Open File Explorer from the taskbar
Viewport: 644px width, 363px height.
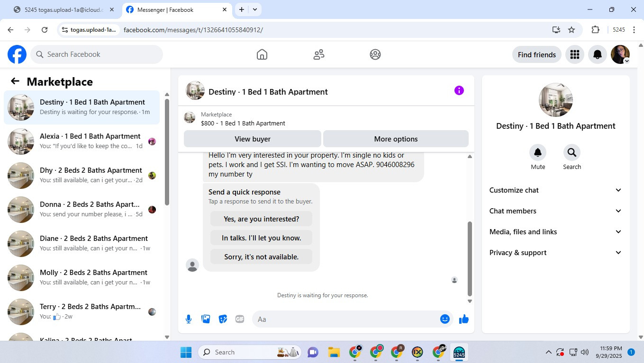pos(334,352)
